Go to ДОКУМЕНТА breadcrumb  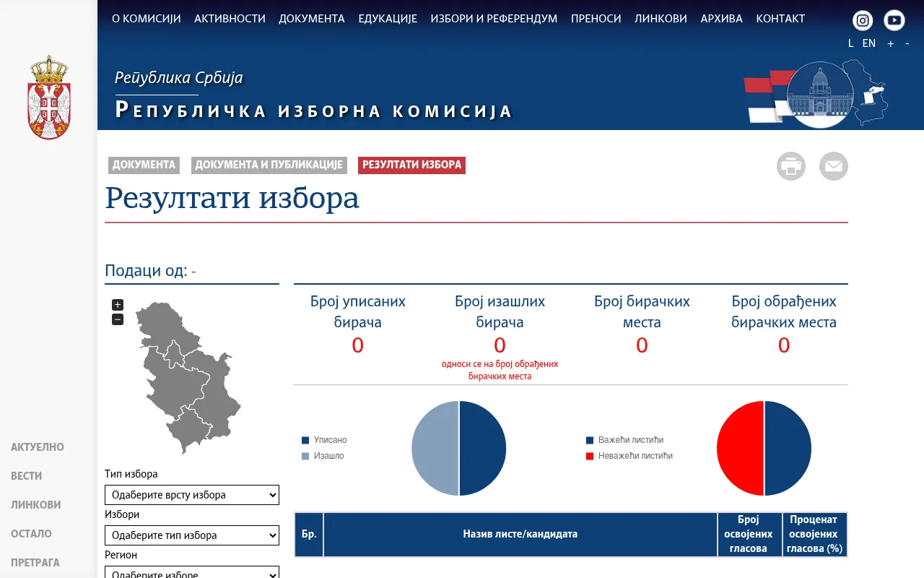(144, 165)
